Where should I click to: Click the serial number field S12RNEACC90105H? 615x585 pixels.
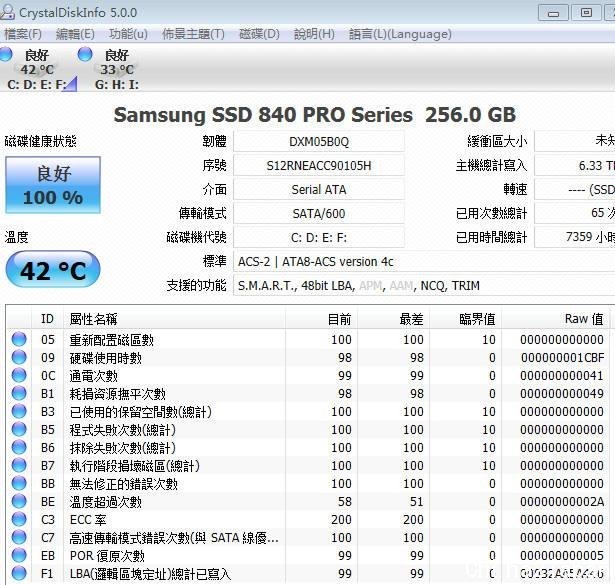319,165
